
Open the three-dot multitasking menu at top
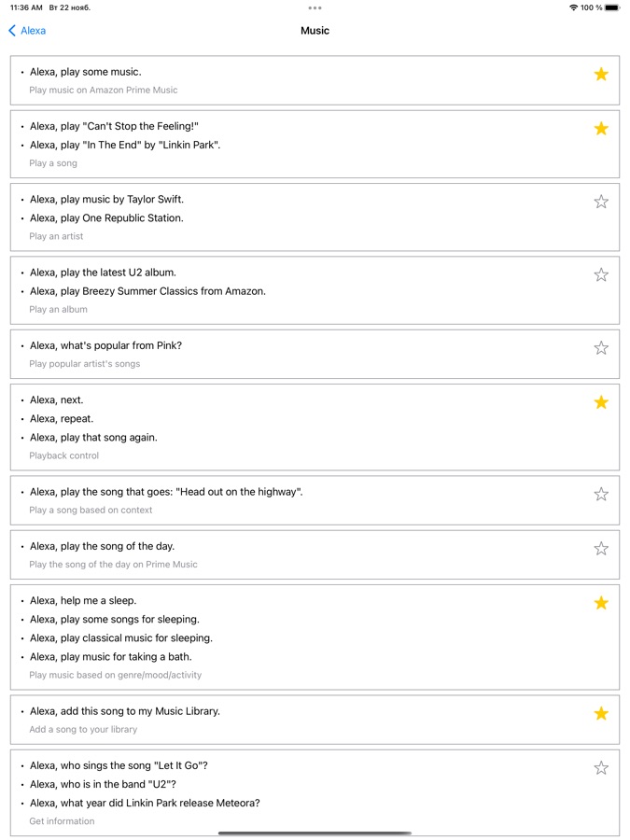pos(315,7)
